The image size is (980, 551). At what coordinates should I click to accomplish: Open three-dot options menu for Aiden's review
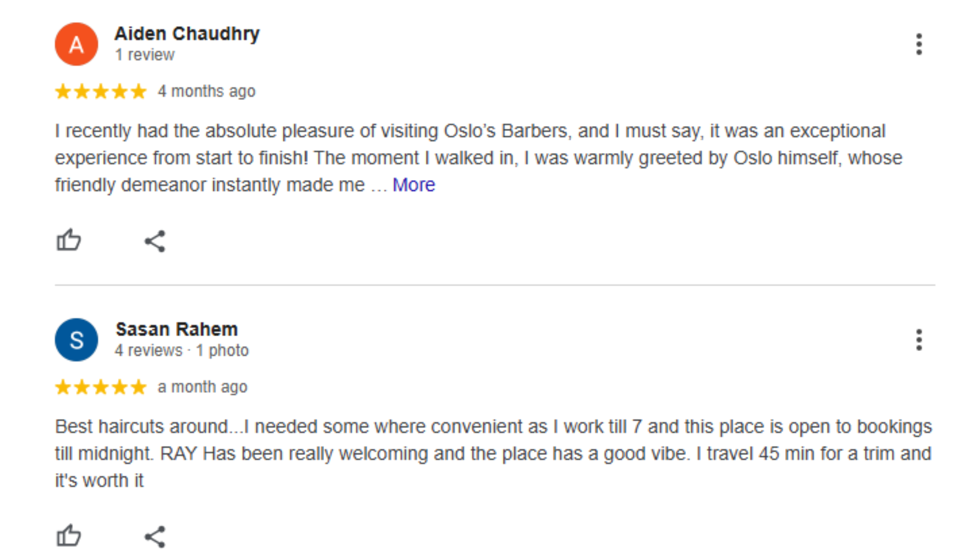click(919, 44)
